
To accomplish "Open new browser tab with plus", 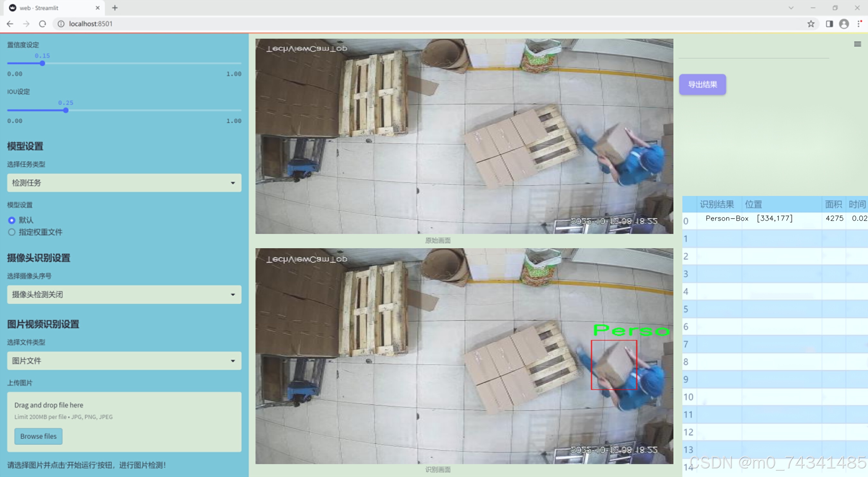I will point(115,8).
